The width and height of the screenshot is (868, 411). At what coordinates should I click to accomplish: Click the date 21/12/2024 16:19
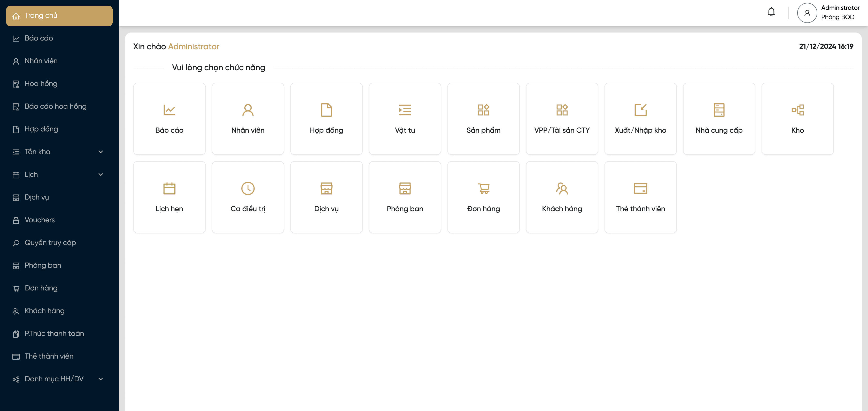click(826, 46)
